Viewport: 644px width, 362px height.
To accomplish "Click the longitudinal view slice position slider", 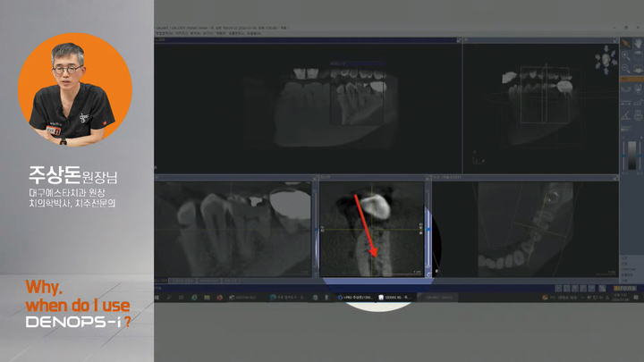I will pyautogui.click(x=316, y=230).
